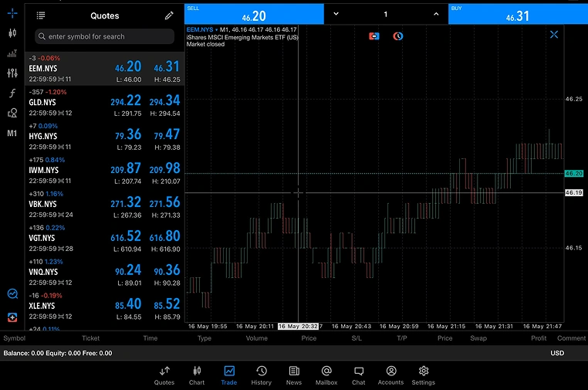Open the EEM.NYS symbol dropdown on the chart
The width and height of the screenshot is (588, 390).
tap(202, 29)
